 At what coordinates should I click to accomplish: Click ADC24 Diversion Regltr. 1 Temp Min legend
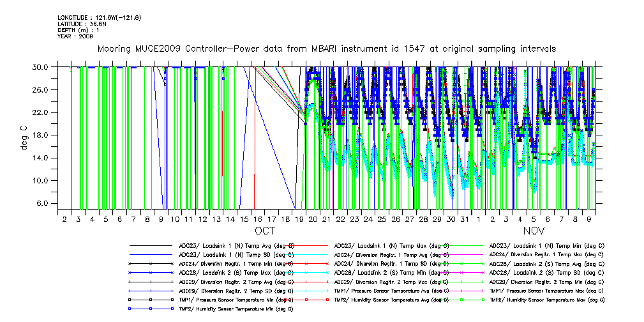pos(237,263)
